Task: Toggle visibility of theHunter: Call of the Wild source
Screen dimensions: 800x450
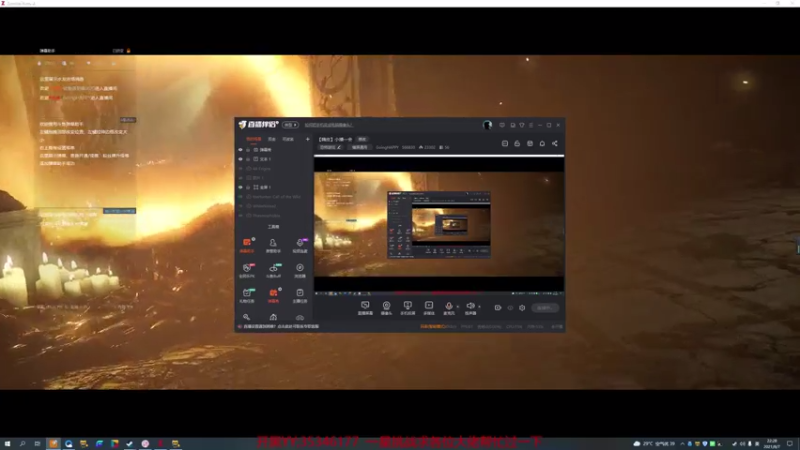Action: pyautogui.click(x=240, y=196)
